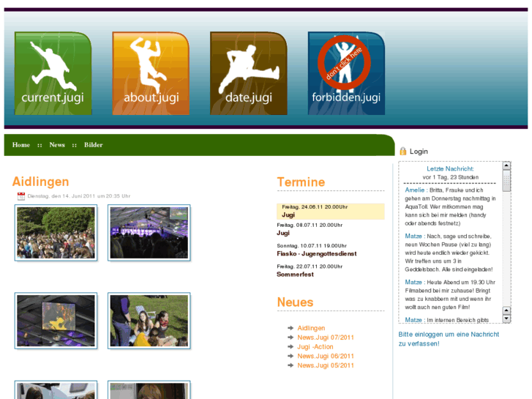Click the arrow bullet beside News.Jugi 07/2011

click(291, 338)
